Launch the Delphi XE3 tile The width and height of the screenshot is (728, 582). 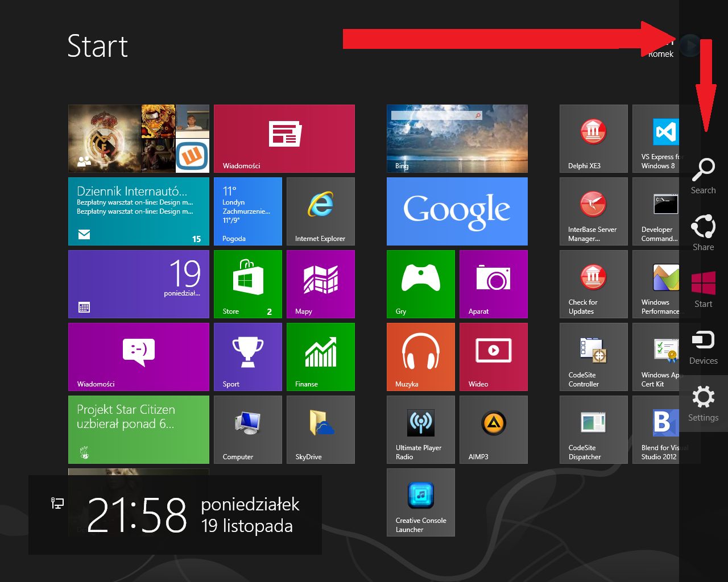point(594,139)
